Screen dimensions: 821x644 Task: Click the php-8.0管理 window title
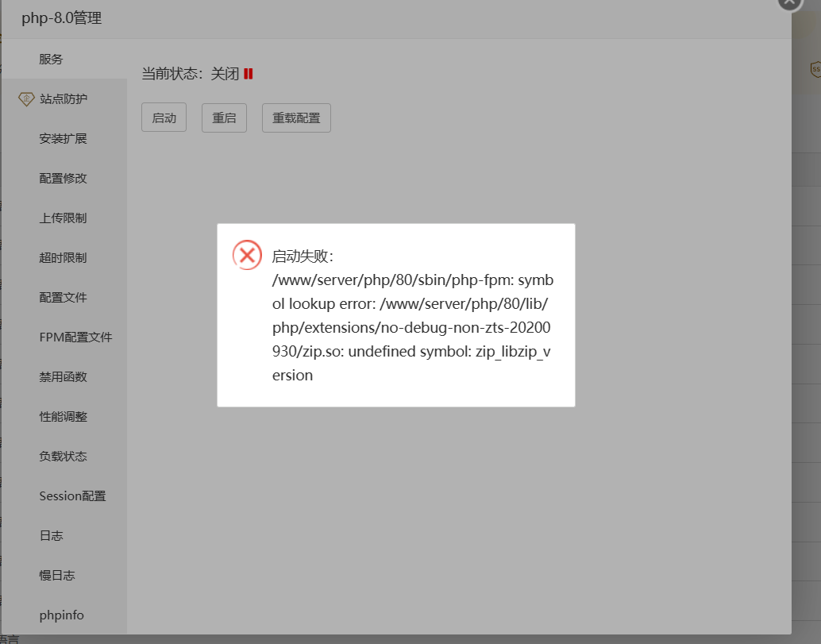point(62,18)
